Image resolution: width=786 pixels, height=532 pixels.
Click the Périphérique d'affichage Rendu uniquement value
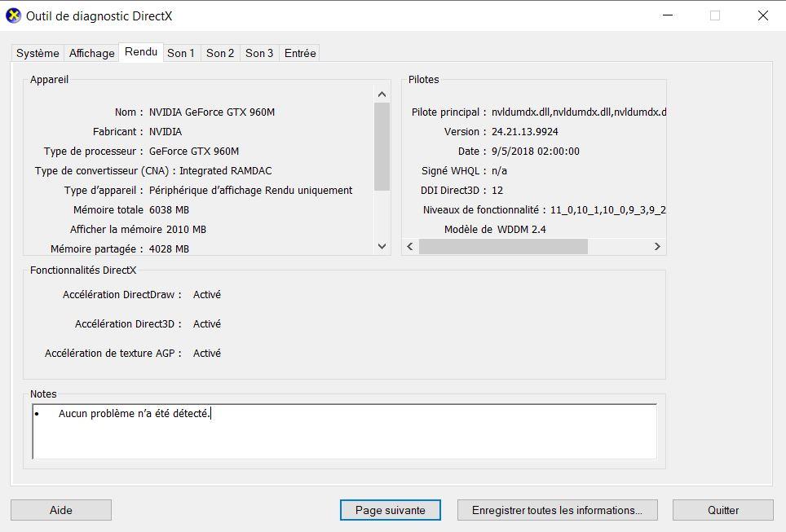[250, 191]
